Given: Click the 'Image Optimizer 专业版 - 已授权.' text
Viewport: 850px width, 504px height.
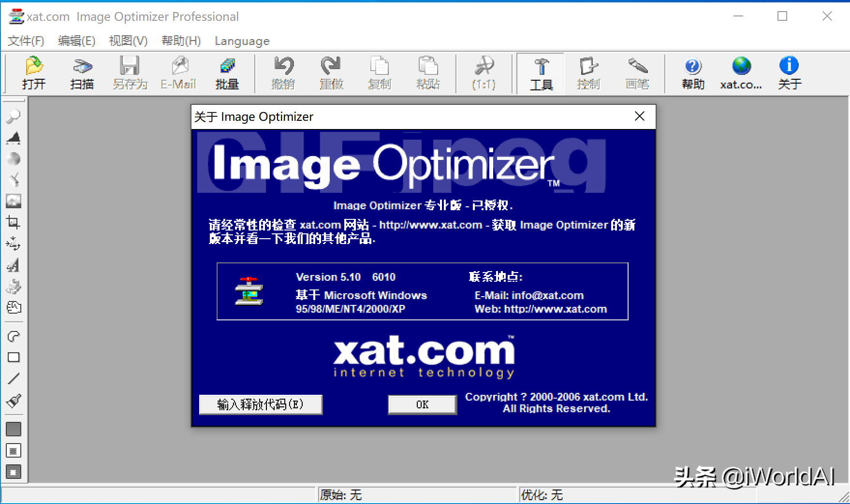Looking at the screenshot, I should click(423, 205).
